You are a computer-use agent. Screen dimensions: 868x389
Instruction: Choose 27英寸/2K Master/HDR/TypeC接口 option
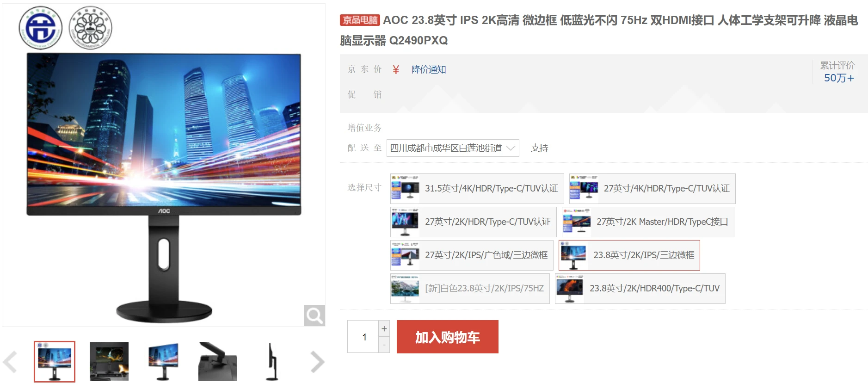click(x=648, y=222)
